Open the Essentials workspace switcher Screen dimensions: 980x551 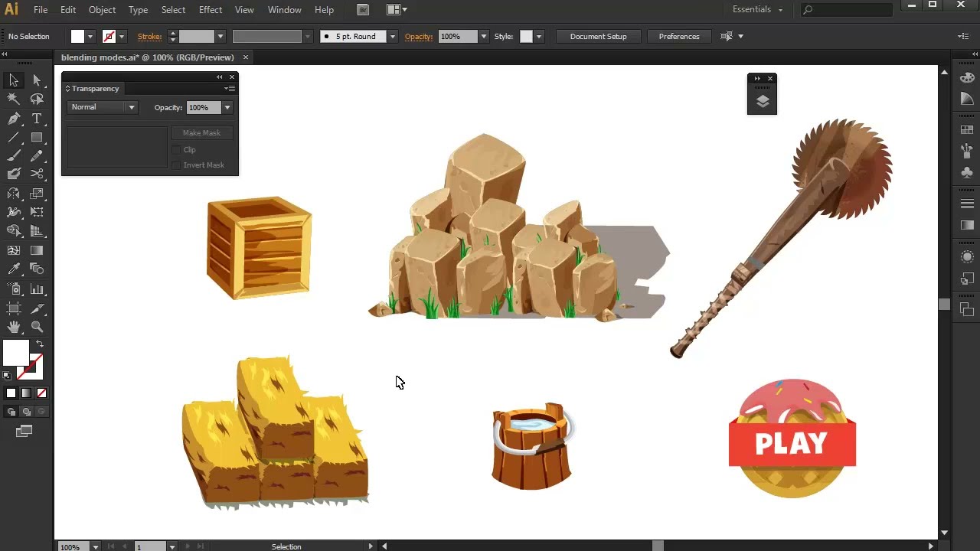click(x=757, y=10)
